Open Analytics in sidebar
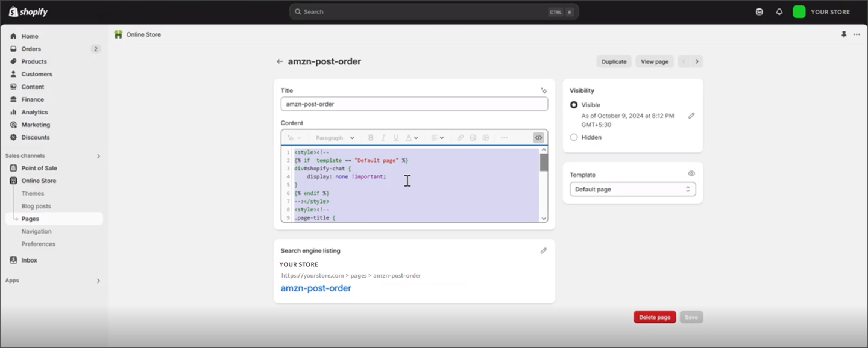The image size is (868, 348). [x=34, y=112]
